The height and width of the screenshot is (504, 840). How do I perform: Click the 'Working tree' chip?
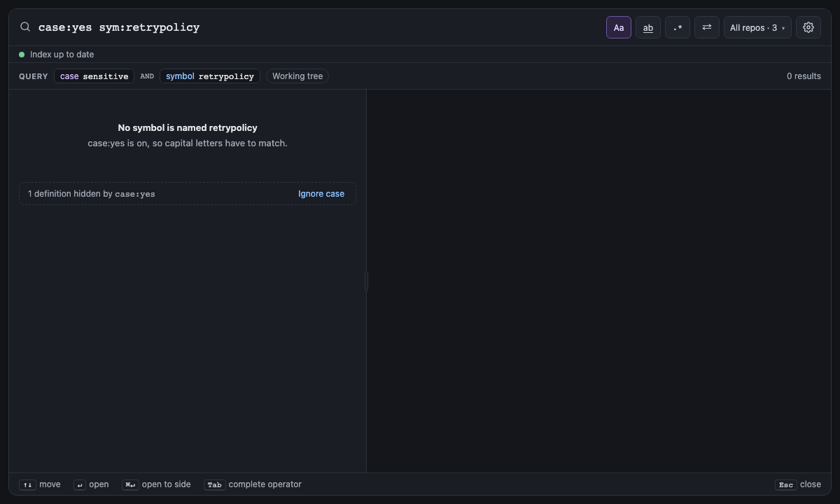point(297,76)
